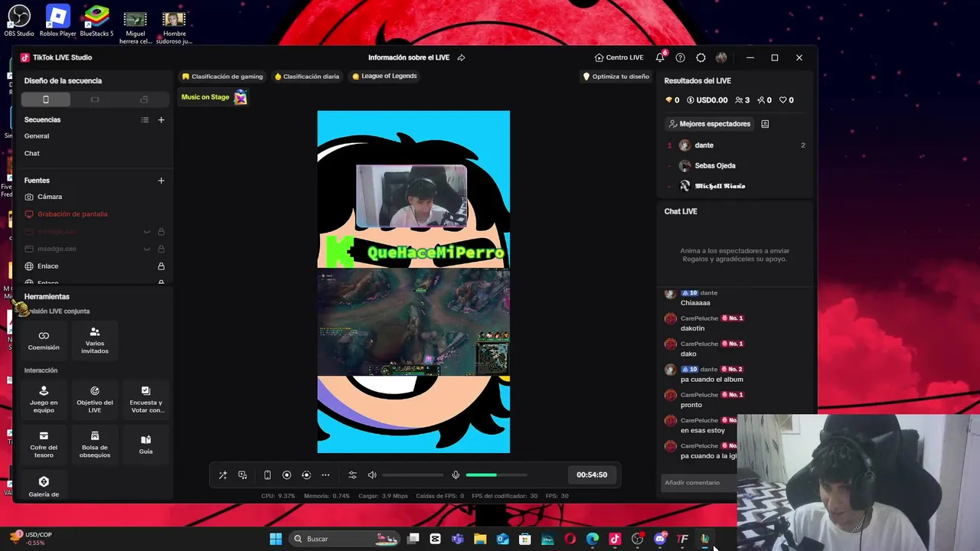Open Encuesta y Votar tool

click(145, 399)
